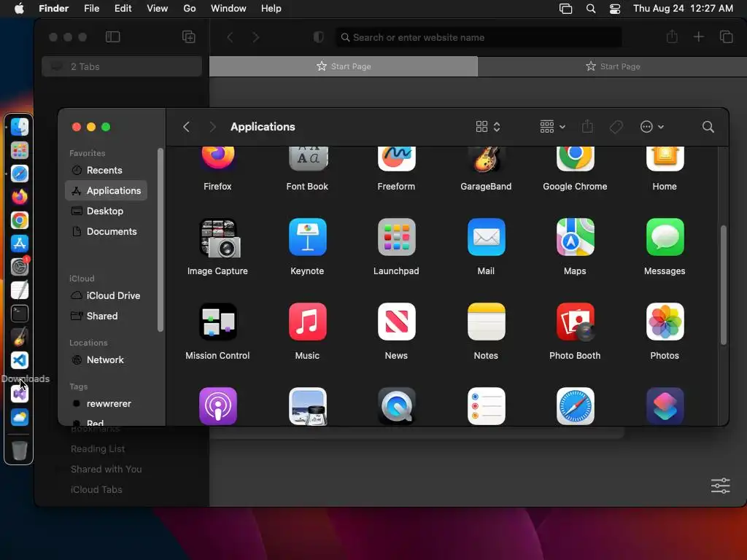Viewport: 747px width, 560px height.
Task: Open Safari's new tab plus button
Action: click(698, 36)
